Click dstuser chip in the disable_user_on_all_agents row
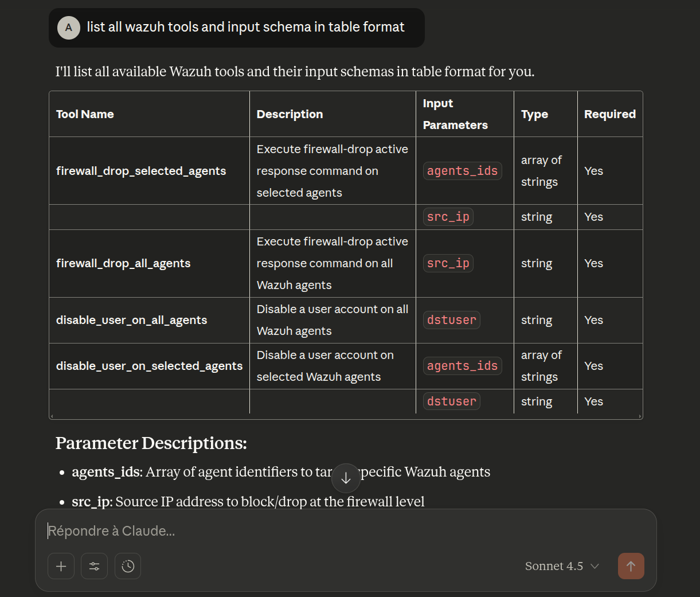Image resolution: width=700 pixels, height=597 pixels. [x=451, y=320]
